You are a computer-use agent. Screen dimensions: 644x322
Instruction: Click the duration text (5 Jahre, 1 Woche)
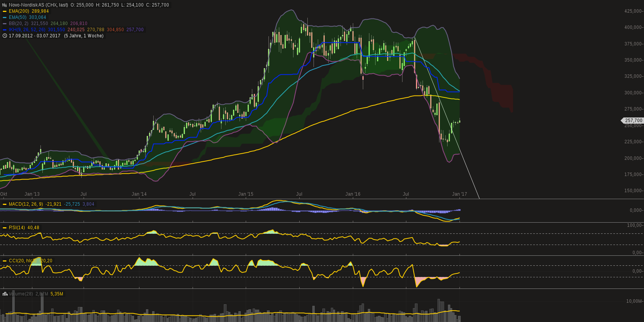click(x=84, y=36)
